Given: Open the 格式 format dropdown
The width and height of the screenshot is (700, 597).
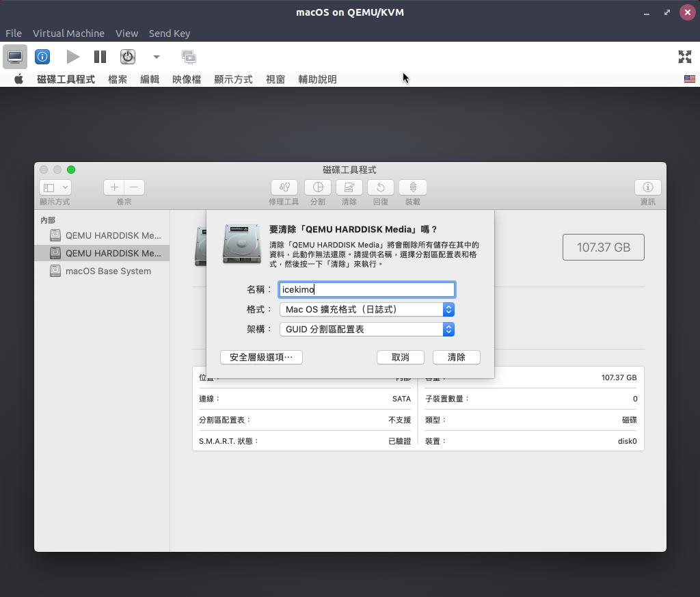Looking at the screenshot, I should [x=366, y=309].
